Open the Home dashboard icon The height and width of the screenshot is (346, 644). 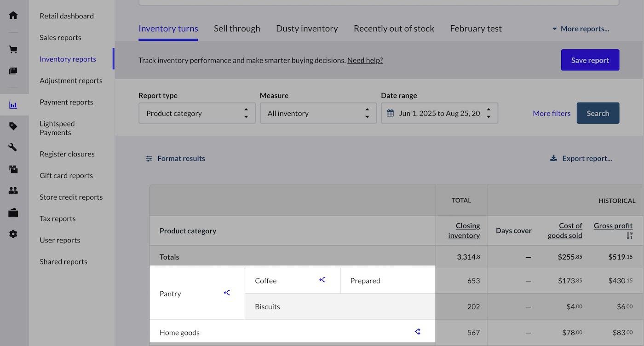pyautogui.click(x=14, y=15)
